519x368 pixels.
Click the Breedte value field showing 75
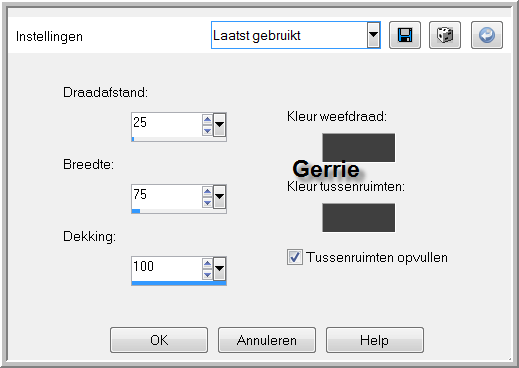tap(167, 197)
